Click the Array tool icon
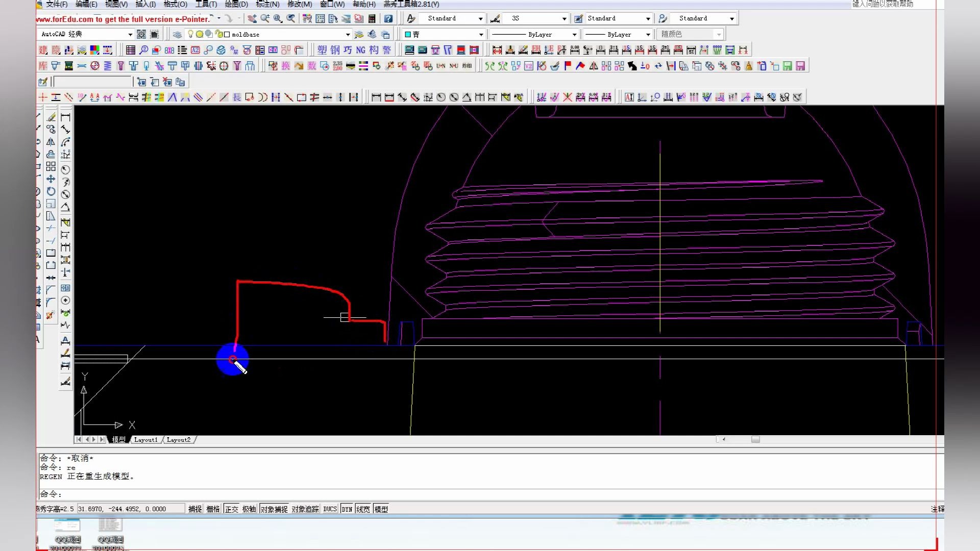980x551 pixels. point(51,167)
